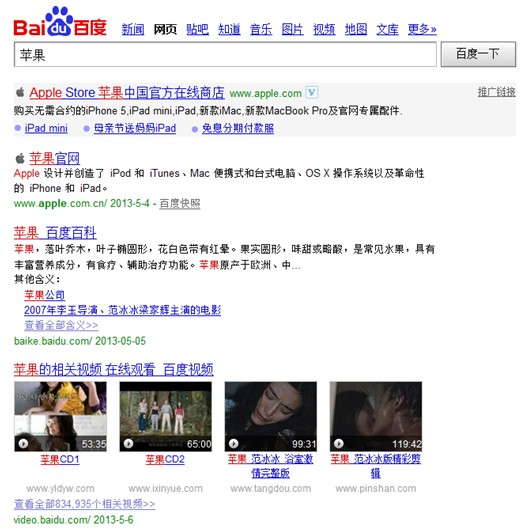Click the V verification badge after www.apple.com
The image size is (525, 531).
click(312, 92)
